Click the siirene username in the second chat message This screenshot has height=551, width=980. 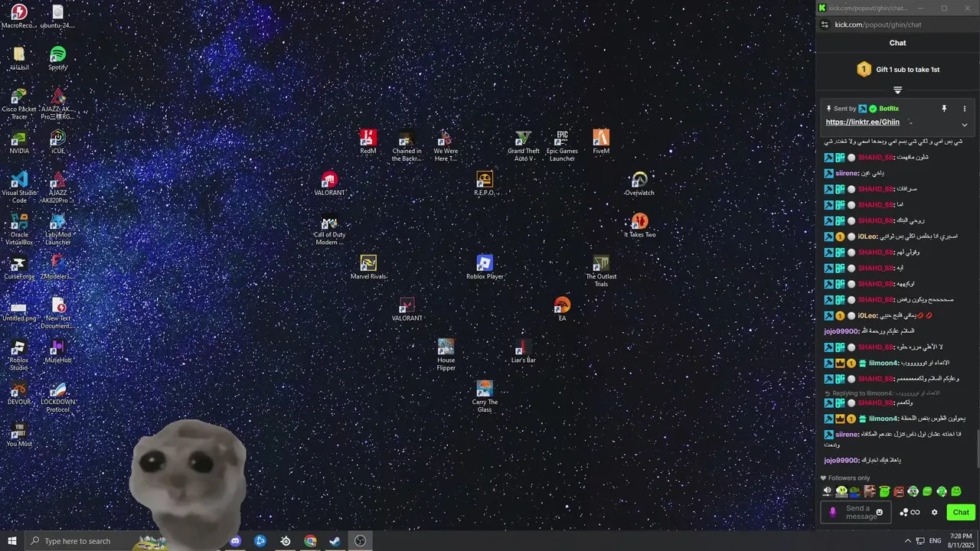pos(847,173)
